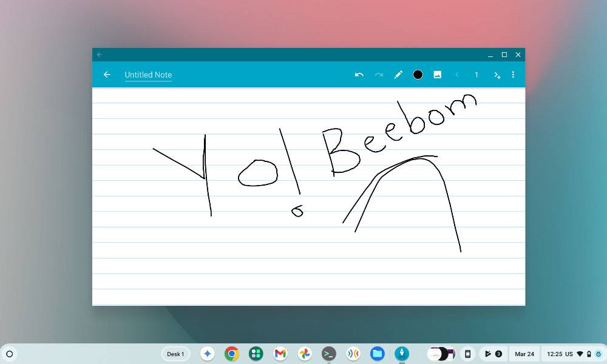Screen dimensions: 607x364
Task: Open Gmail from the shelf
Action: point(280,354)
